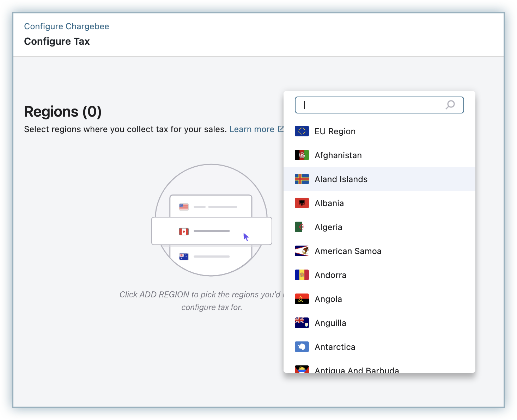Image resolution: width=517 pixels, height=420 pixels.
Task: Click the search magnifier icon in dropdown
Action: (x=450, y=105)
